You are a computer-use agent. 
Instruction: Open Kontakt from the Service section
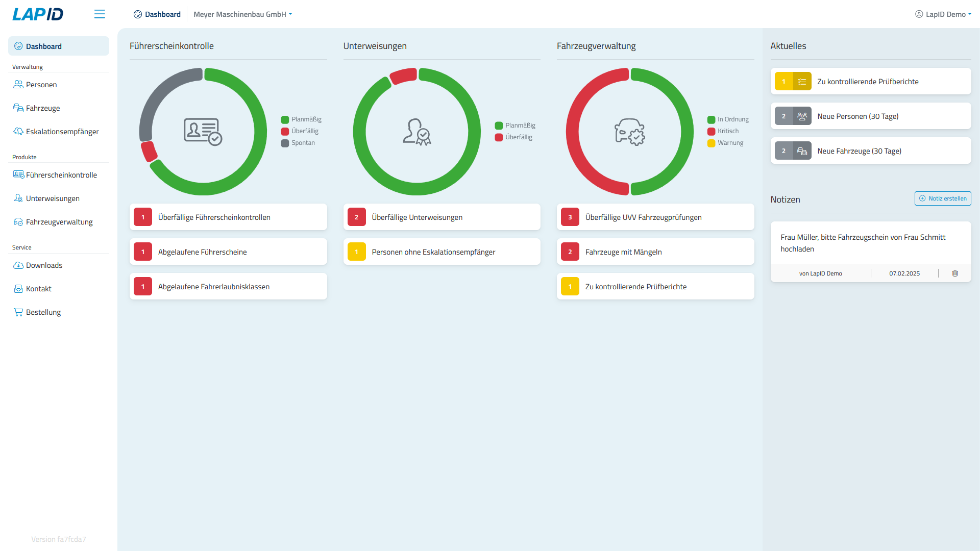pyautogui.click(x=38, y=288)
